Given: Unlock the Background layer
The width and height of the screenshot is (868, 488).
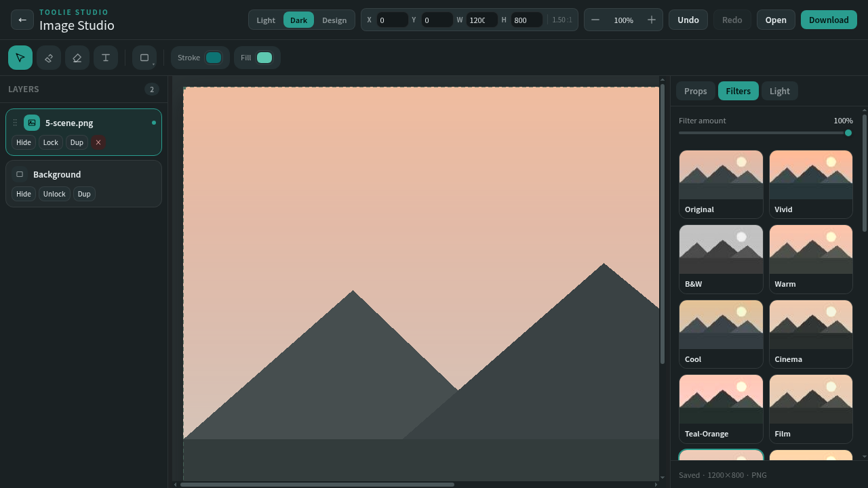Looking at the screenshot, I should click(54, 194).
